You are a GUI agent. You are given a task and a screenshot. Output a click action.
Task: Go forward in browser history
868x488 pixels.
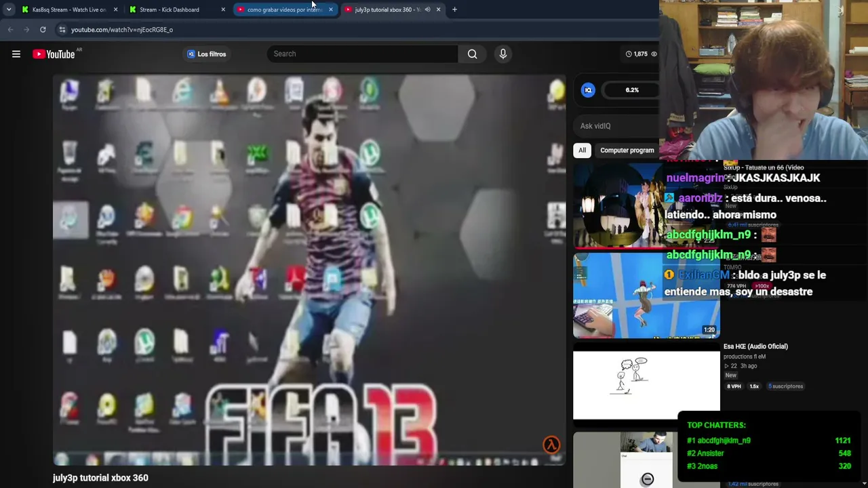point(26,30)
